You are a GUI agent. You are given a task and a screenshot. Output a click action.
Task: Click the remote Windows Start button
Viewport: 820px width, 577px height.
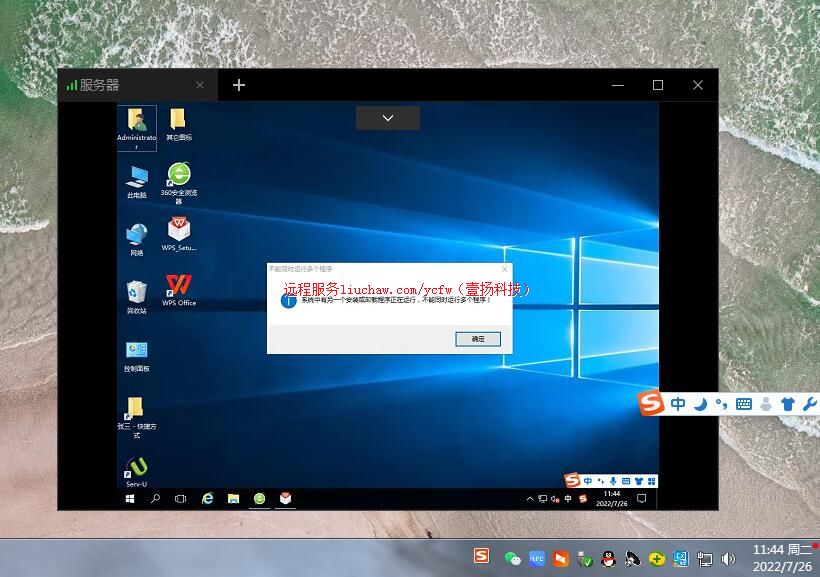tap(130, 498)
